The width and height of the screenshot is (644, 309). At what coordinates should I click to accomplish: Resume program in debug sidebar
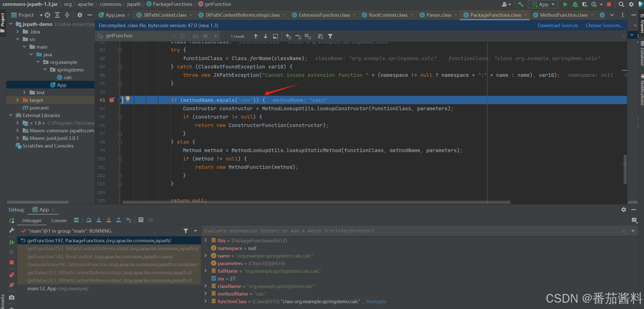(12, 242)
